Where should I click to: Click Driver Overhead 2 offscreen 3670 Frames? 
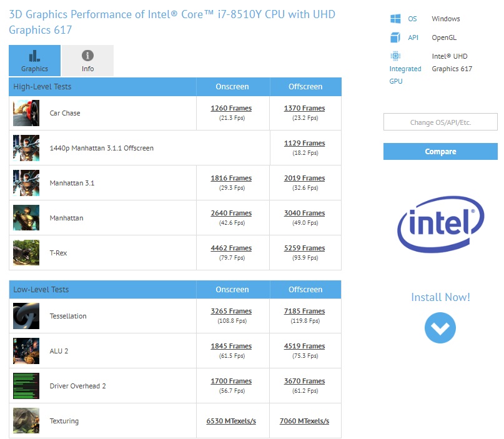(x=304, y=381)
